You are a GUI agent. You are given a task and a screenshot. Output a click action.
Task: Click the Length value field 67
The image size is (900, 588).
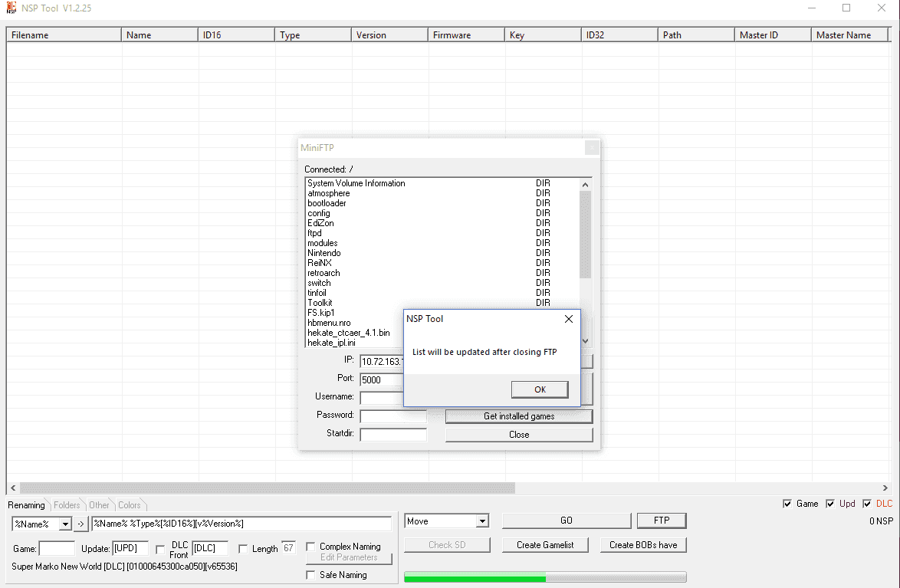click(x=288, y=548)
